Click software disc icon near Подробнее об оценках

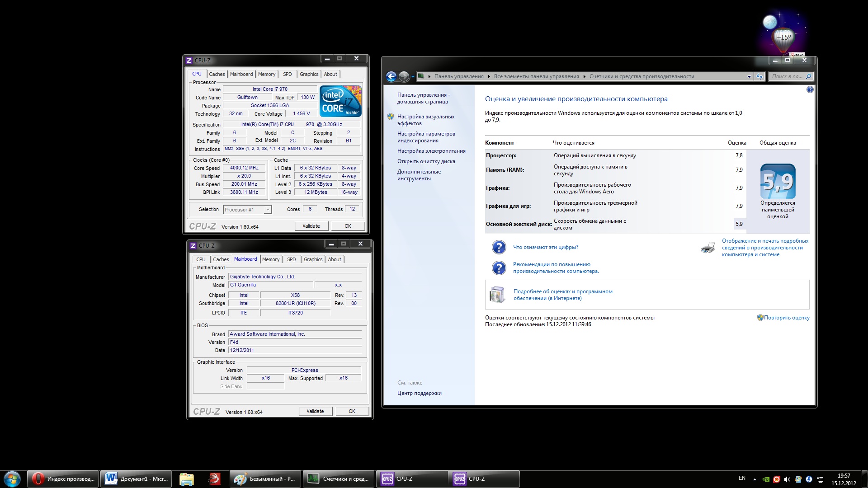coord(497,295)
